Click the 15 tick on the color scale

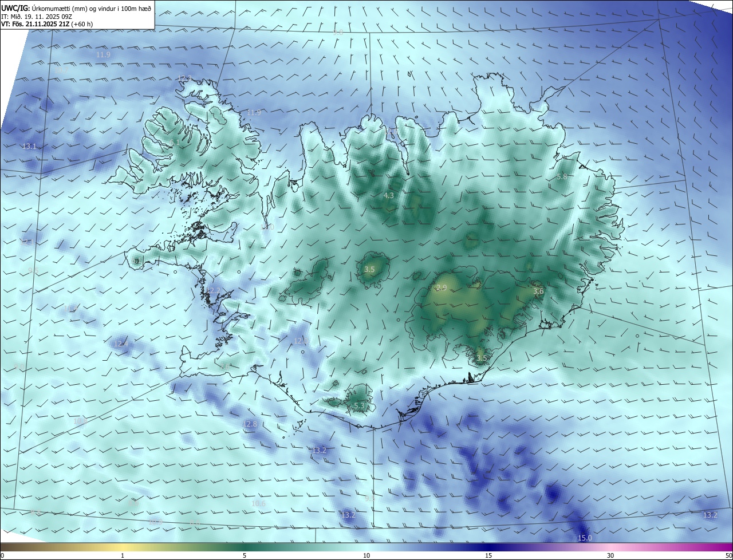coord(488,555)
